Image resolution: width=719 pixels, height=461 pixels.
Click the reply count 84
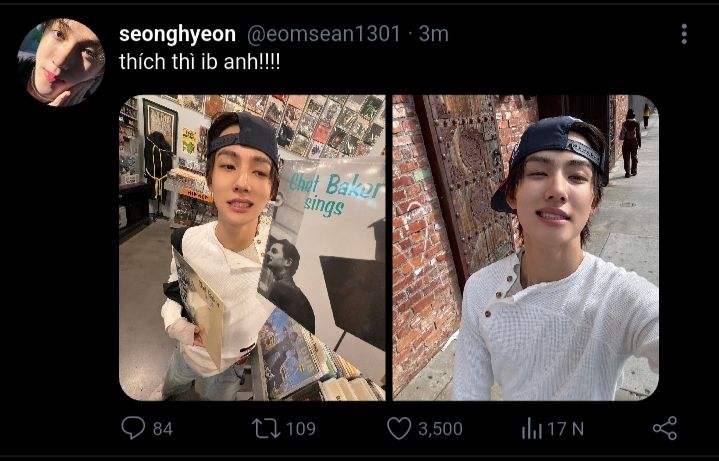(162, 428)
